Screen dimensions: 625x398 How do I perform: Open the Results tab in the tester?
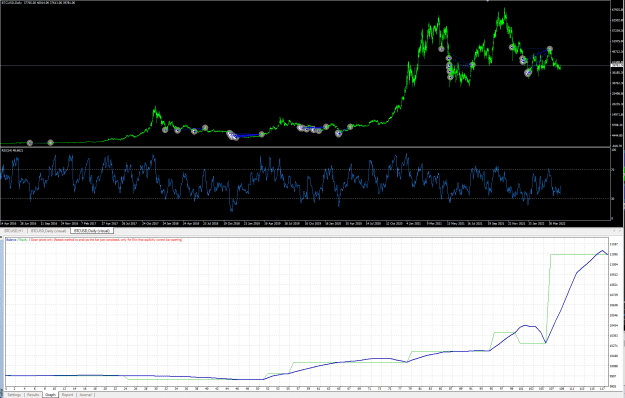(x=33, y=395)
